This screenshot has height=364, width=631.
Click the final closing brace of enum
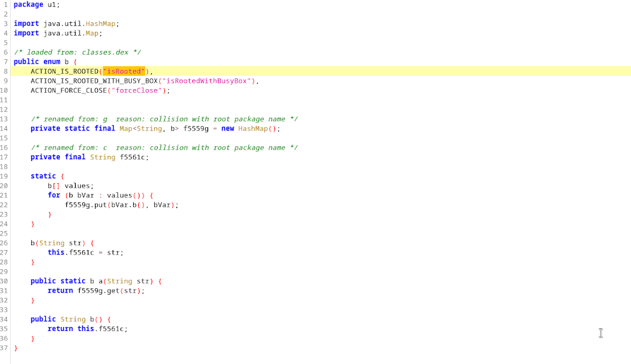point(16,348)
